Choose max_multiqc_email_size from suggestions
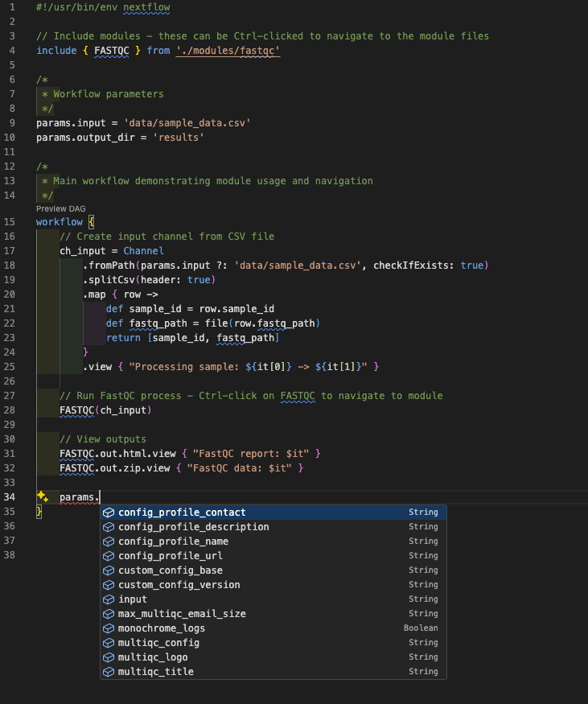 (273, 614)
